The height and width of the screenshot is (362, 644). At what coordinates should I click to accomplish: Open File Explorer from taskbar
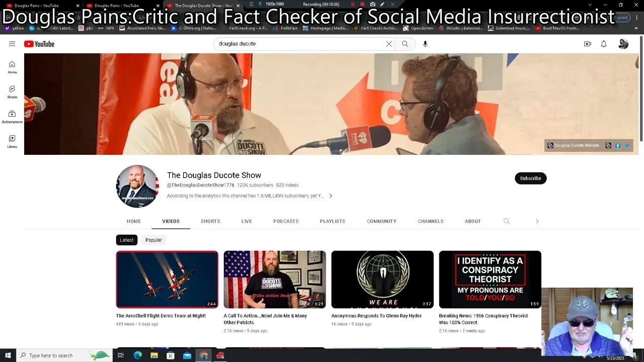pos(154,355)
